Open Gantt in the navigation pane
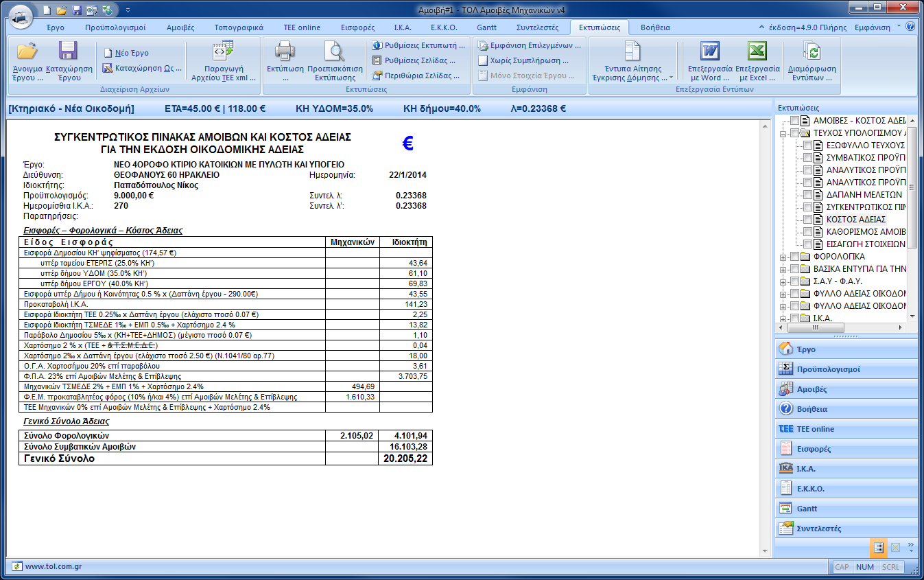Screen dimensions: 924x580 click(x=845, y=509)
